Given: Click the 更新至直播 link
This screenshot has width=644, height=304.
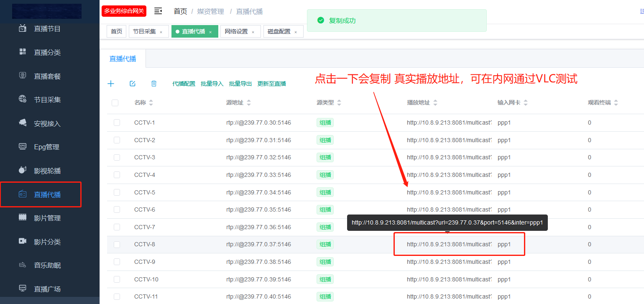Looking at the screenshot, I should coord(271,84).
